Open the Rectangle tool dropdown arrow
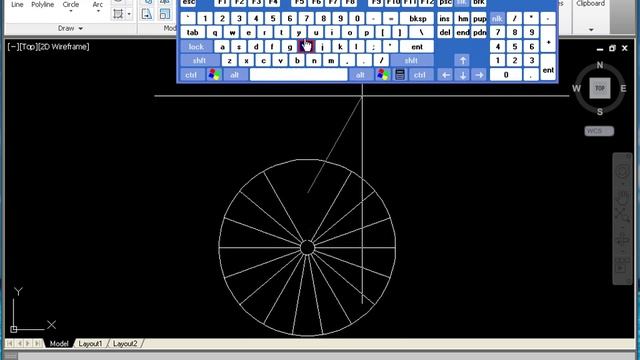640x360 pixels. point(129,14)
